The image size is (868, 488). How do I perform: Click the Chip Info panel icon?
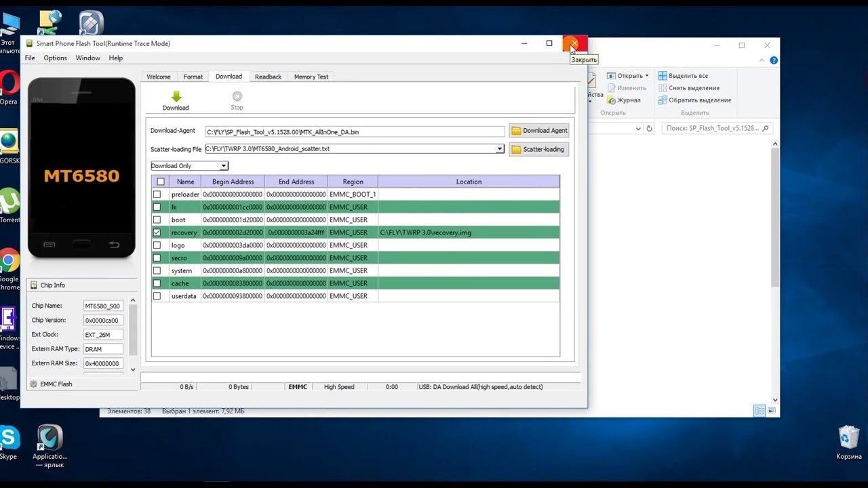pyautogui.click(x=34, y=285)
